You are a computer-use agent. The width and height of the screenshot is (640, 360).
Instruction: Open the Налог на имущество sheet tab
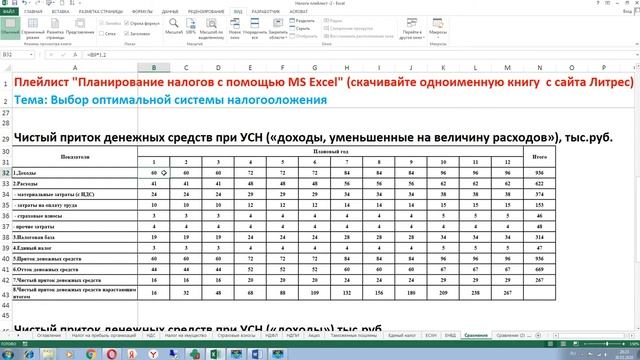click(186, 336)
